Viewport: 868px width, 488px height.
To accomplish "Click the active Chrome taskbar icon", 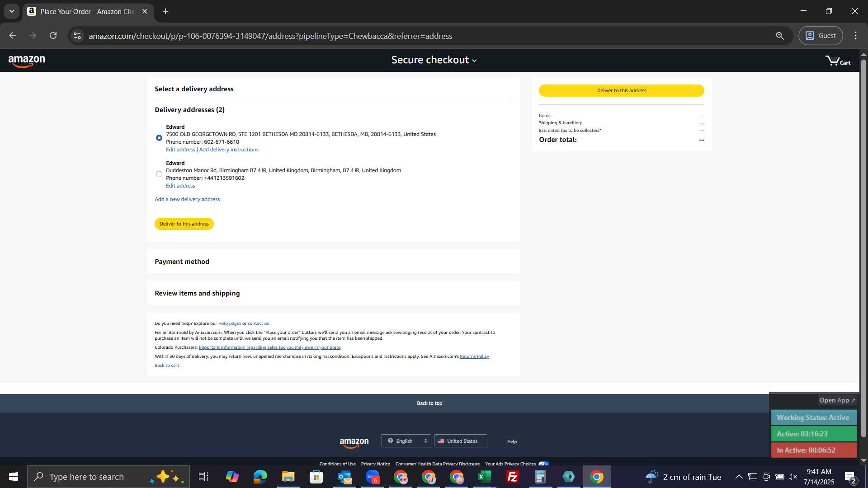I will pyautogui.click(x=597, y=477).
